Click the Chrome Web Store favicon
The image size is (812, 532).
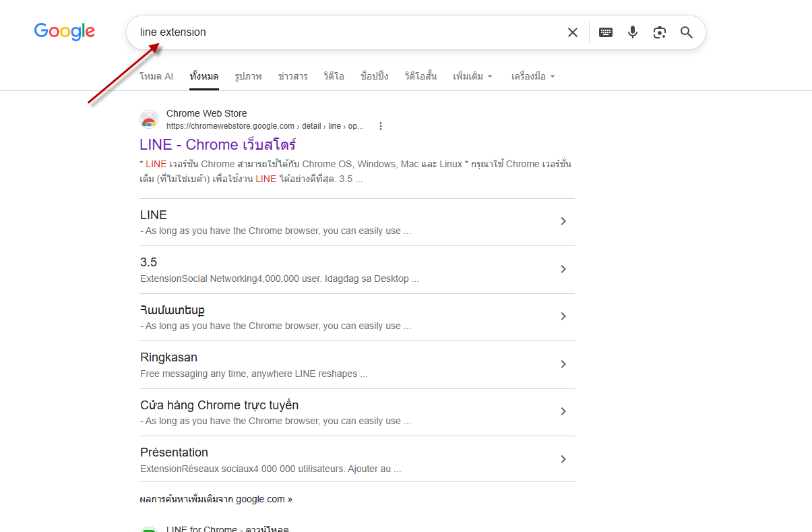(x=149, y=119)
